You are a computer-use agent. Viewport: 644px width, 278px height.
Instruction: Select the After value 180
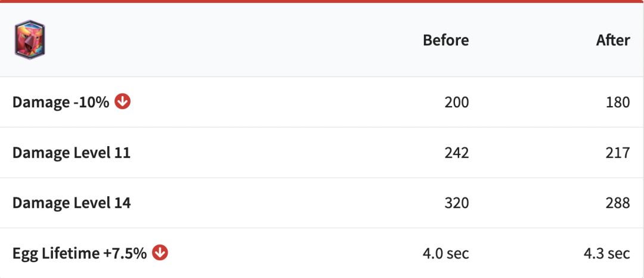pos(617,102)
